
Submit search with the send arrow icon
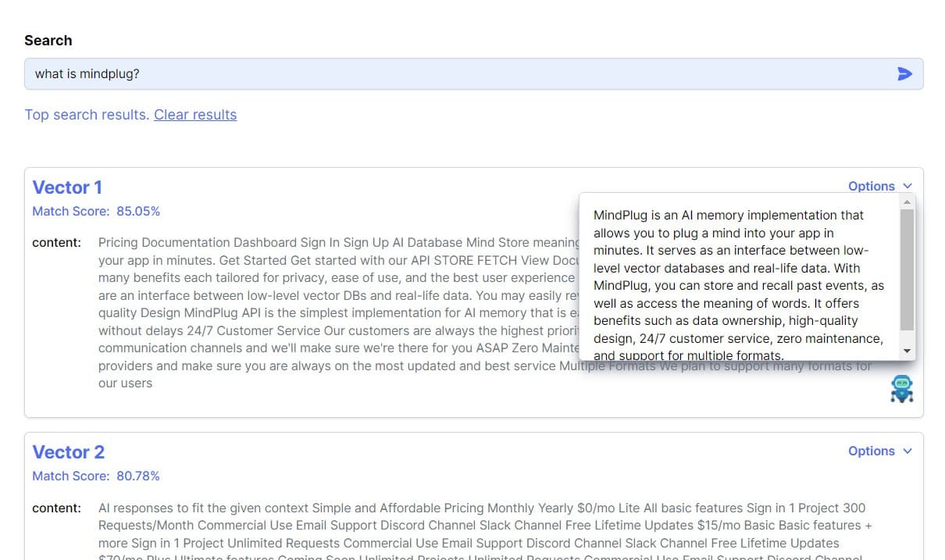tap(904, 74)
